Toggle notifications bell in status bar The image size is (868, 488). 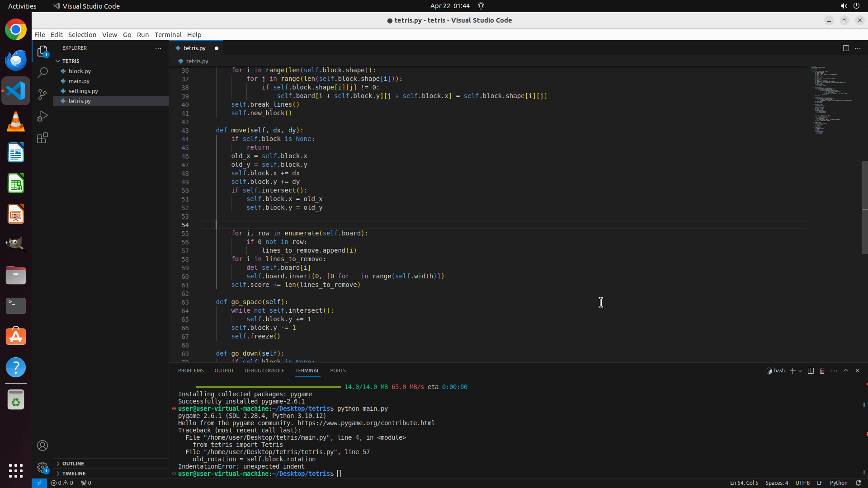pos(858,483)
